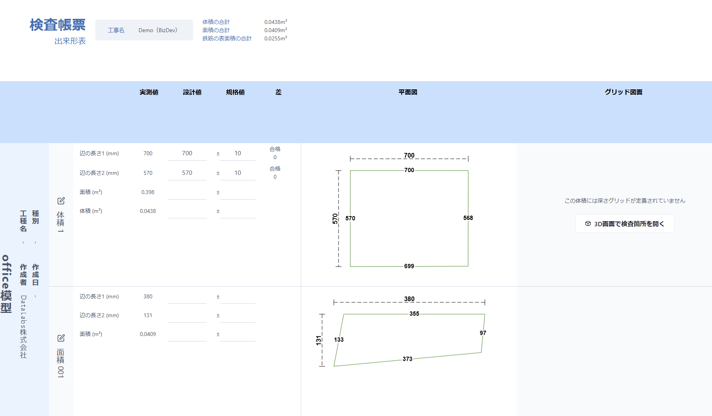Click 辺の長さ1 design field in 面積 001

(x=187, y=297)
